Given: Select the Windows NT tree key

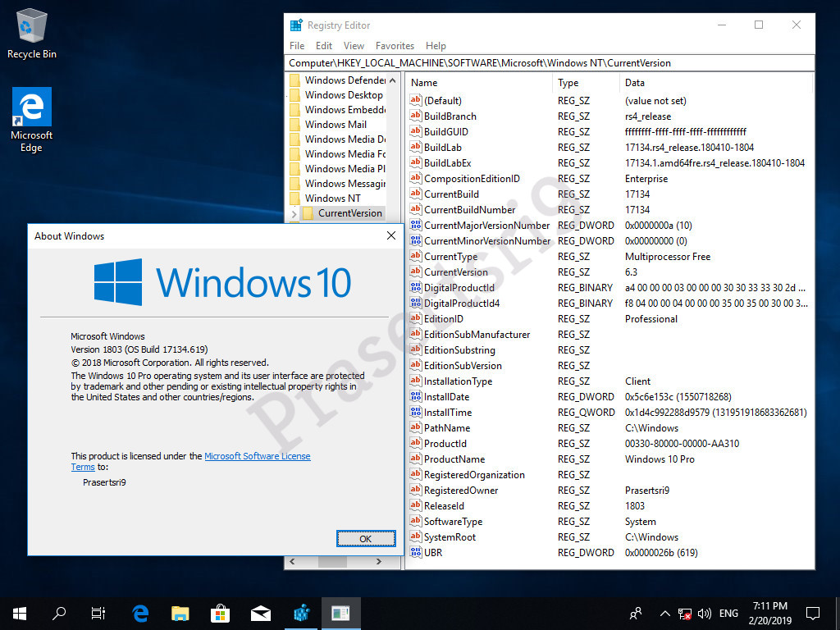Looking at the screenshot, I should pyautogui.click(x=332, y=199).
